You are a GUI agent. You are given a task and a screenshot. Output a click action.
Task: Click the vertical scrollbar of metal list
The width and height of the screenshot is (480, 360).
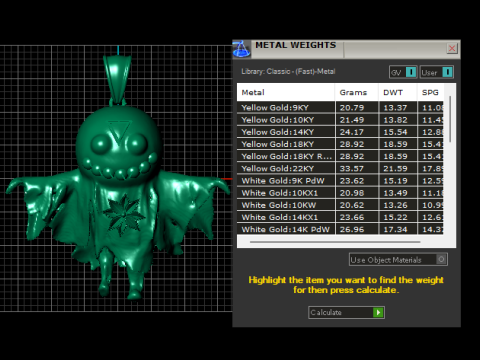pos(450,119)
